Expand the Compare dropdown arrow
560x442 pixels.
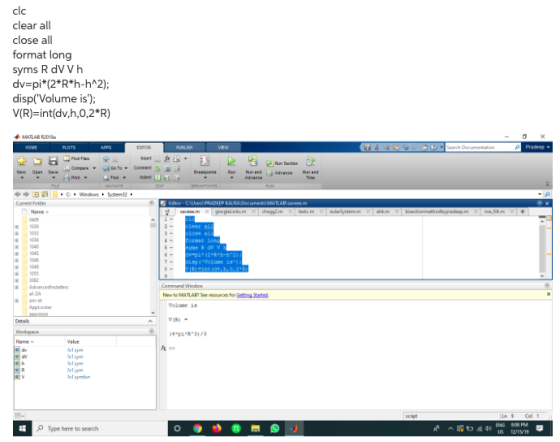(x=94, y=168)
